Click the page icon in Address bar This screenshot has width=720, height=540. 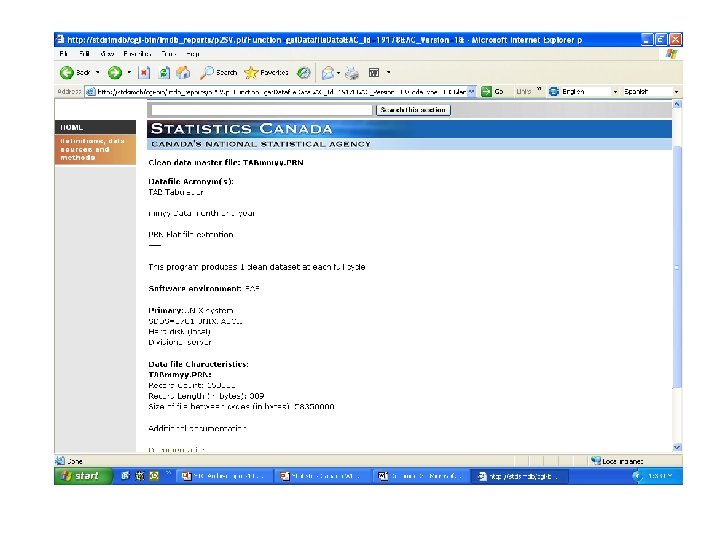point(90,91)
